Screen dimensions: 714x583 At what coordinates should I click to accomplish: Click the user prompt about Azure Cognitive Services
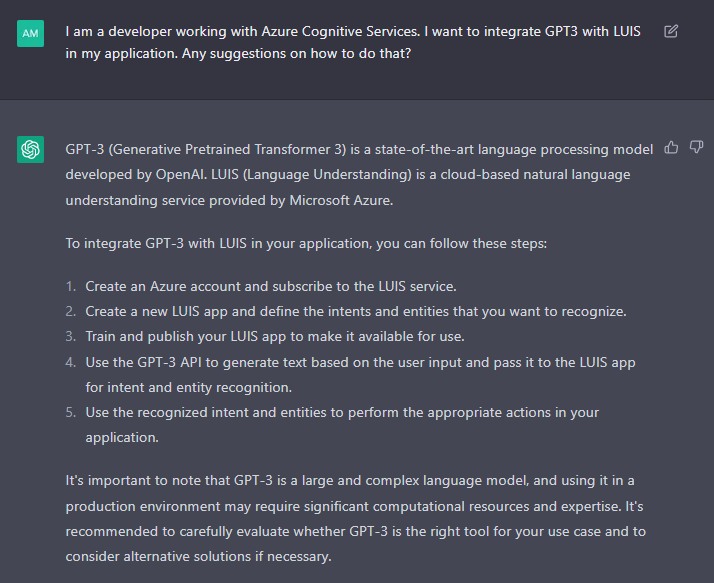(x=353, y=42)
